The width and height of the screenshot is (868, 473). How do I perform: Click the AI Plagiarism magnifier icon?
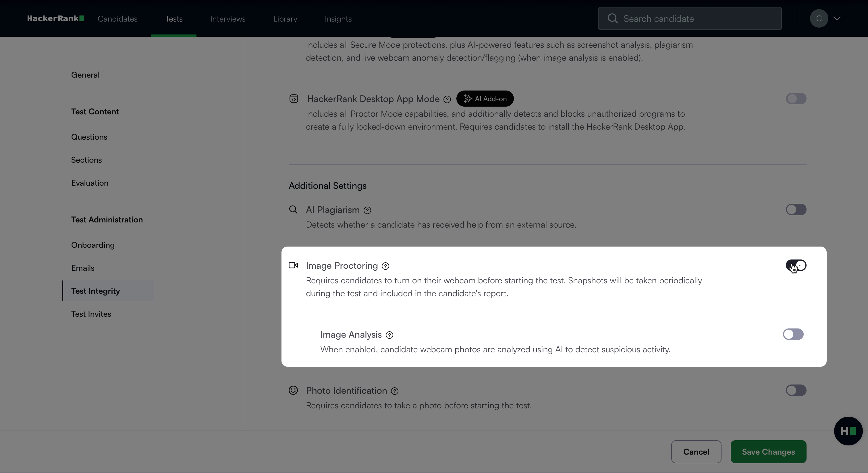pyautogui.click(x=293, y=210)
